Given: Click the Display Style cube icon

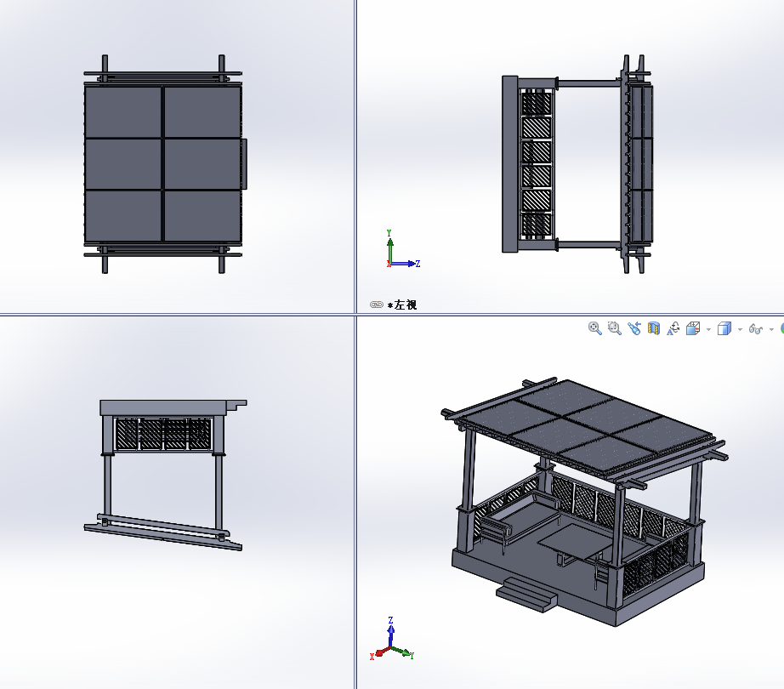Looking at the screenshot, I should tap(724, 328).
